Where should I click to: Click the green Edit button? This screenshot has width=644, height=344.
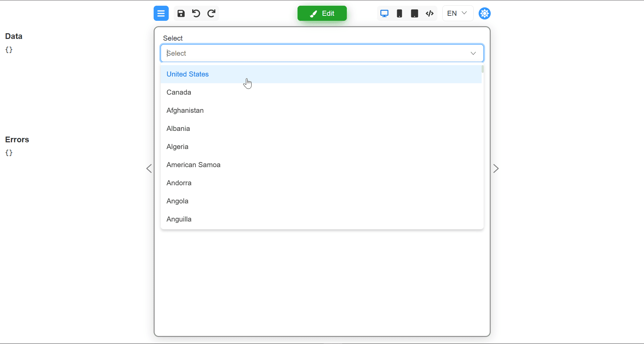point(322,13)
